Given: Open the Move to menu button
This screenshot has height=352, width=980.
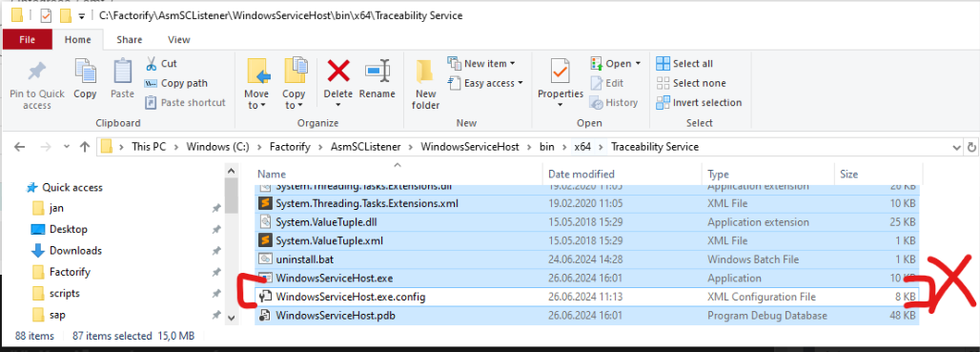Looking at the screenshot, I should coord(256,84).
